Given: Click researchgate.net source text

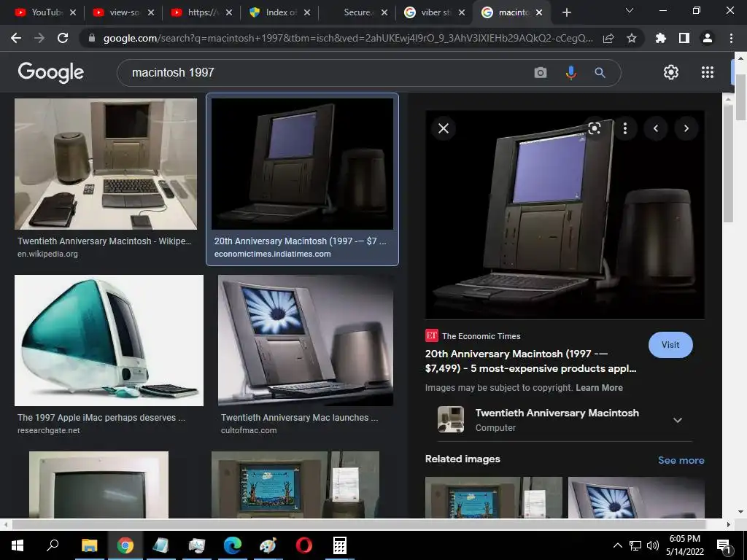Looking at the screenshot, I should pyautogui.click(x=49, y=430).
